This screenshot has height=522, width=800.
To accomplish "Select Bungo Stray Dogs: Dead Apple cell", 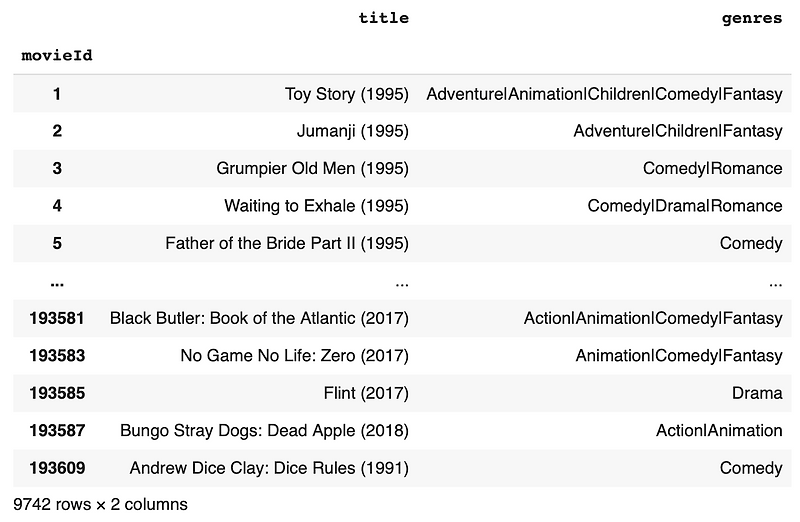I will coord(264,431).
